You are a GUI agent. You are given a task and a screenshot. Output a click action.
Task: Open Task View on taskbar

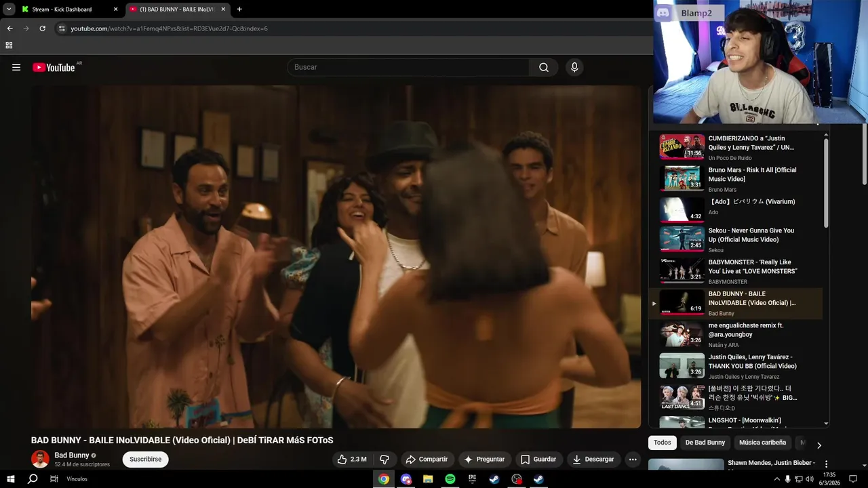(x=54, y=479)
